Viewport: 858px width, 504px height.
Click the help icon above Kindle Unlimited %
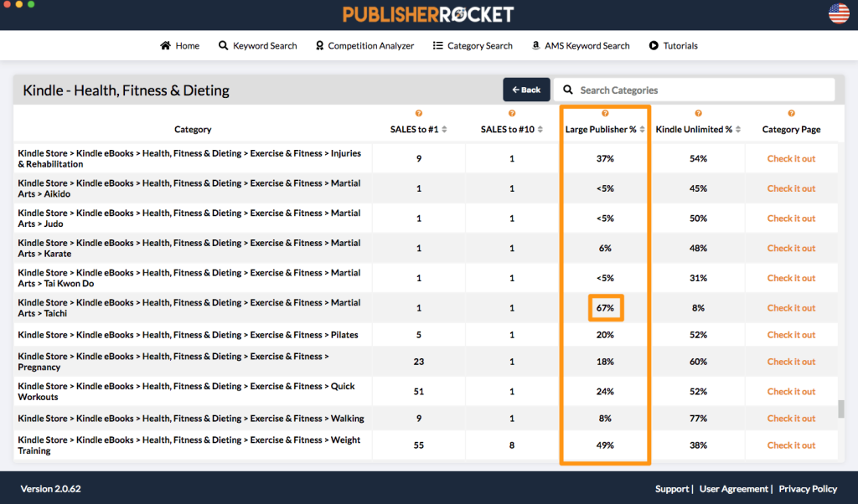click(698, 113)
